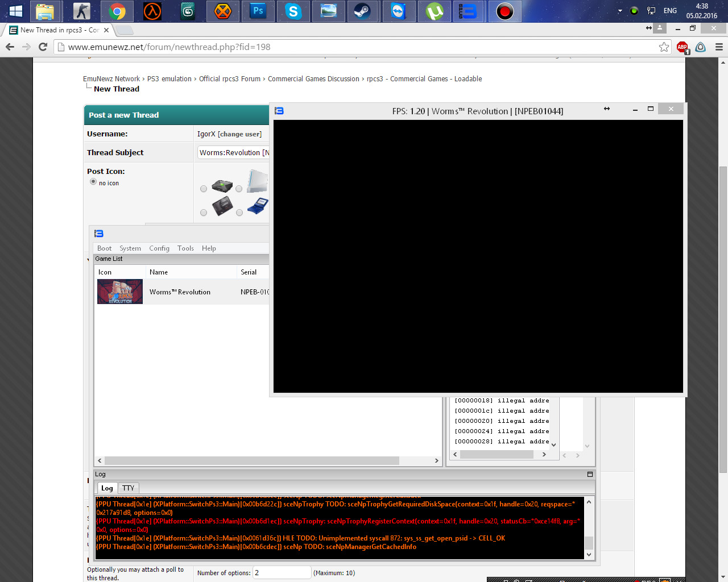Viewport: 728px width, 582px height.
Task: Choose the Xbox console post icon radio
Action: click(204, 189)
